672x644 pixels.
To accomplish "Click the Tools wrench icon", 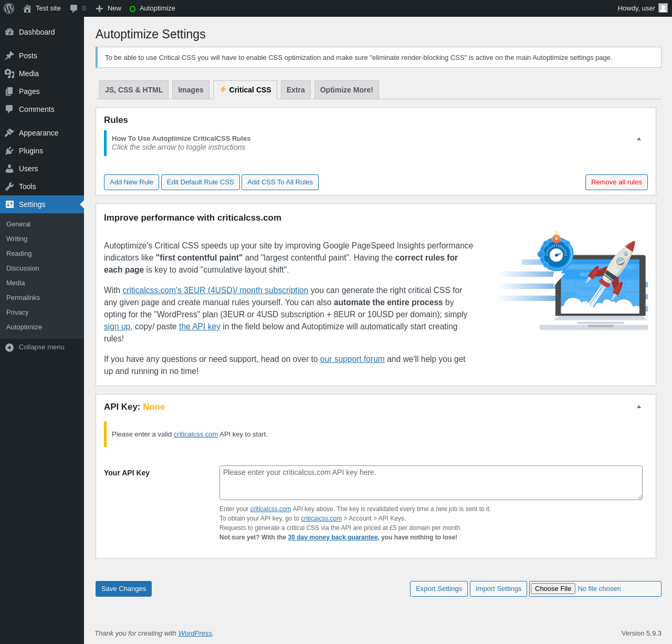I will [x=9, y=186].
